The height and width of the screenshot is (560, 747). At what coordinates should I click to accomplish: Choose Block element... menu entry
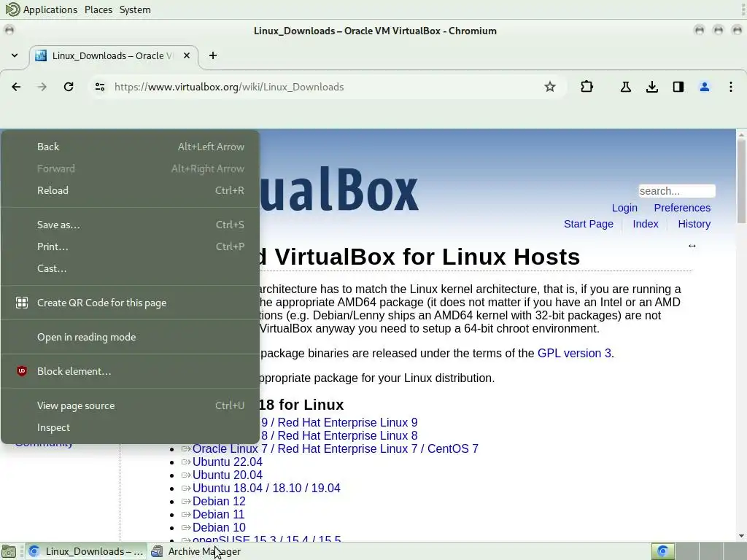(130, 371)
